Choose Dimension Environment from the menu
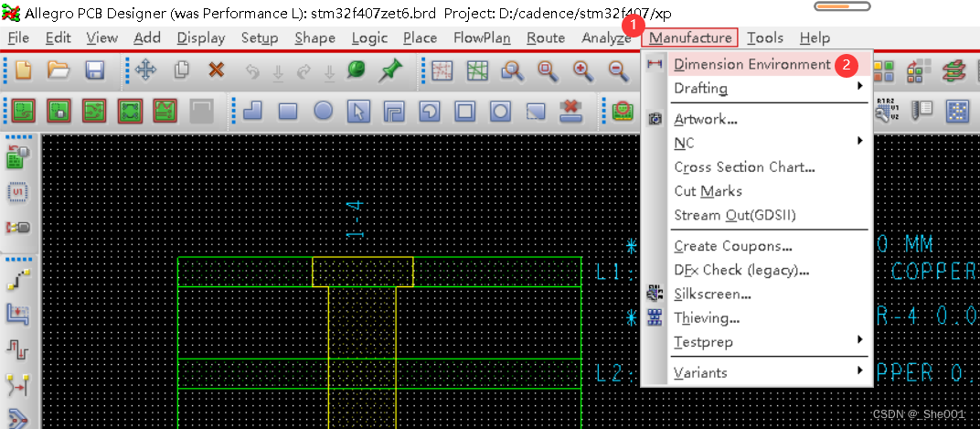This screenshot has width=980, height=429. point(751,64)
